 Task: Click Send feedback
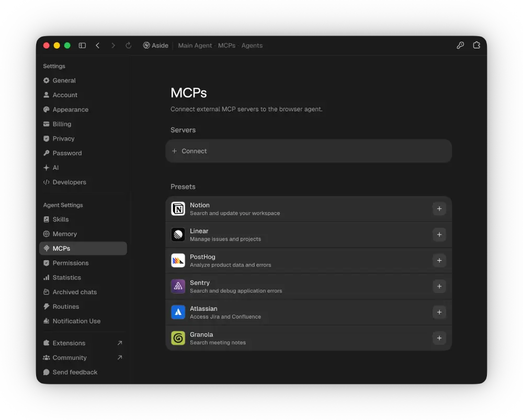(x=83, y=372)
